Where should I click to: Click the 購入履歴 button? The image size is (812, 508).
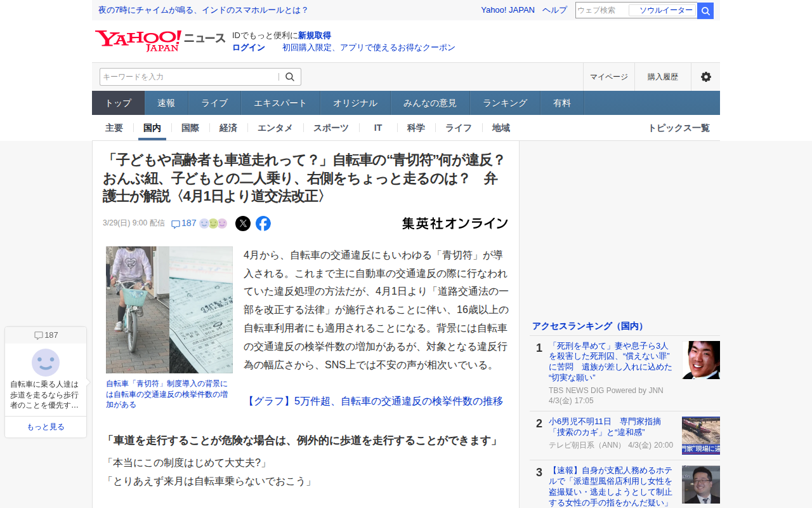coord(663,77)
